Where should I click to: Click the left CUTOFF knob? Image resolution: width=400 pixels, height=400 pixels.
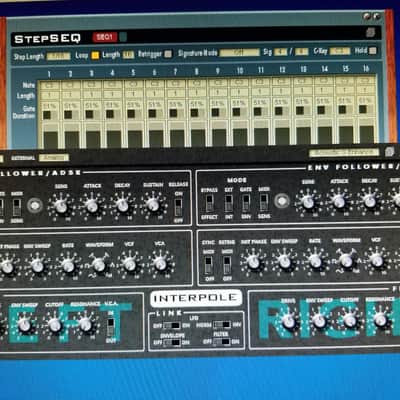pyautogui.click(x=55, y=324)
